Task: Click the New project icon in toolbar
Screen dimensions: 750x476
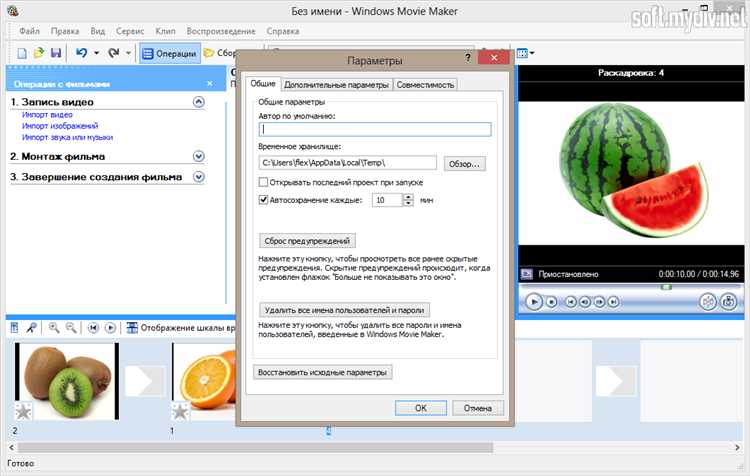Action: (x=22, y=53)
